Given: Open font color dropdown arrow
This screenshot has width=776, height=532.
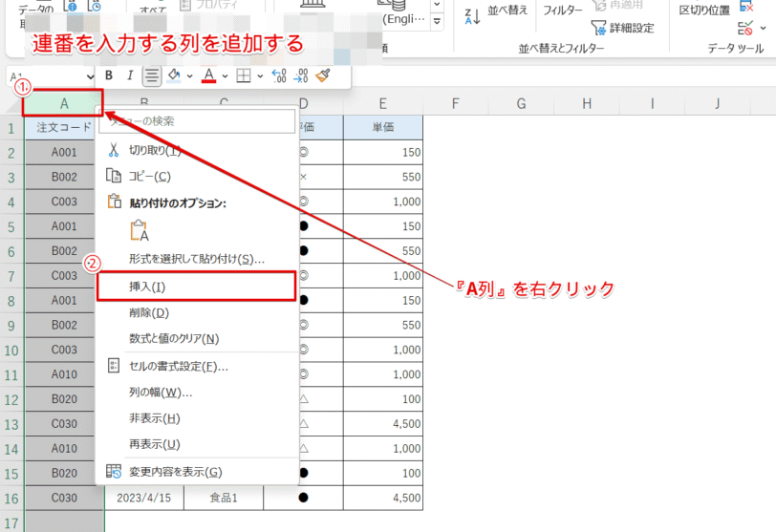Looking at the screenshot, I should [226, 76].
